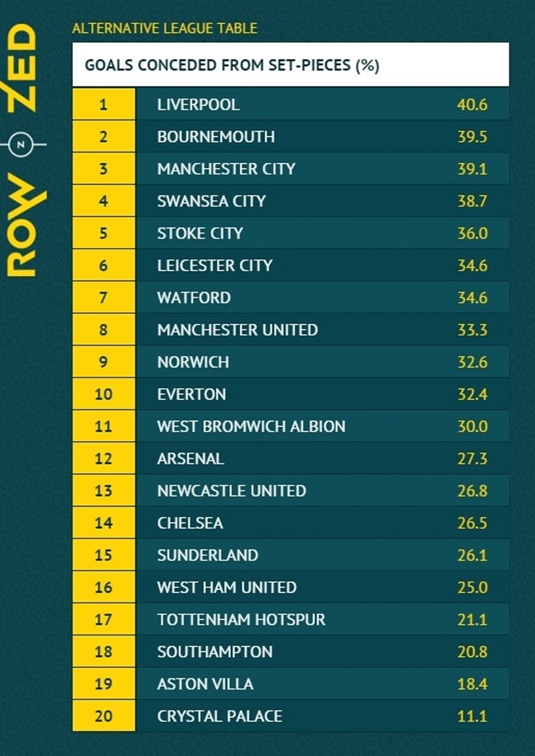This screenshot has height=756, width=535.
Task: Click Tottenham Hotspur team name
Action: point(241,619)
